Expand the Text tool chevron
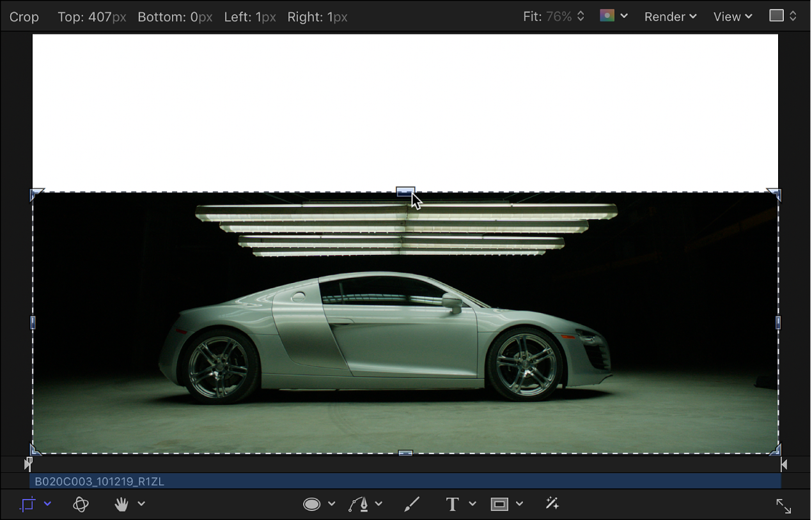The width and height of the screenshot is (812, 520). click(x=472, y=504)
